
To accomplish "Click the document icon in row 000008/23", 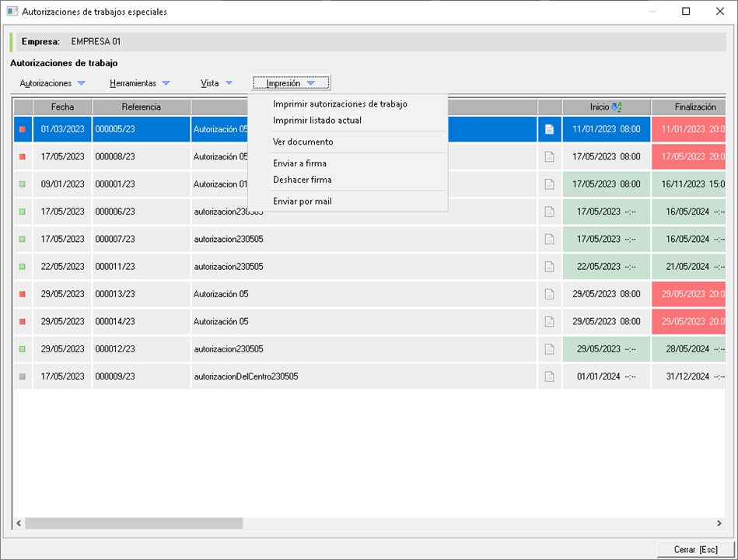I will (x=549, y=157).
